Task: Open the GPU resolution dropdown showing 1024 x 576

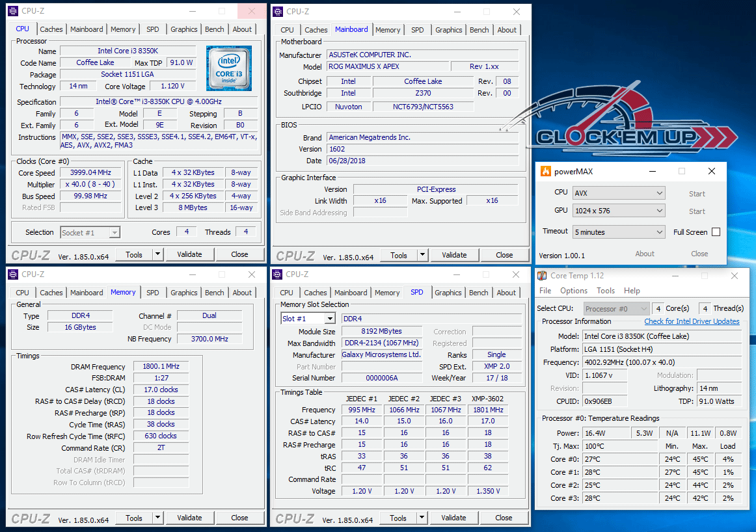Action: click(x=619, y=211)
